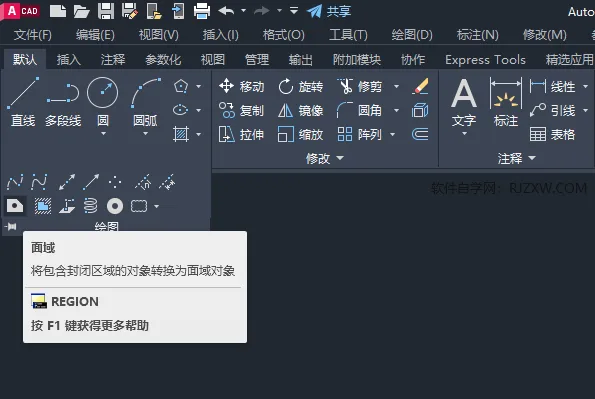This screenshot has height=399, width=595.
Task: Undo the last action
Action: point(227,11)
